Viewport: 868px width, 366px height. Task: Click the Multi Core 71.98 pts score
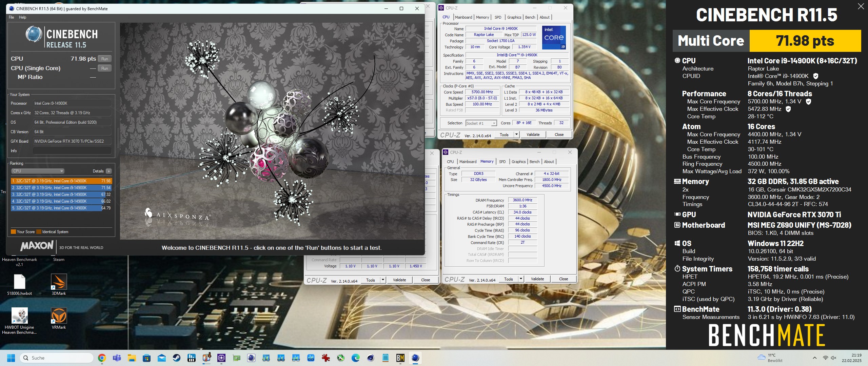pos(805,41)
